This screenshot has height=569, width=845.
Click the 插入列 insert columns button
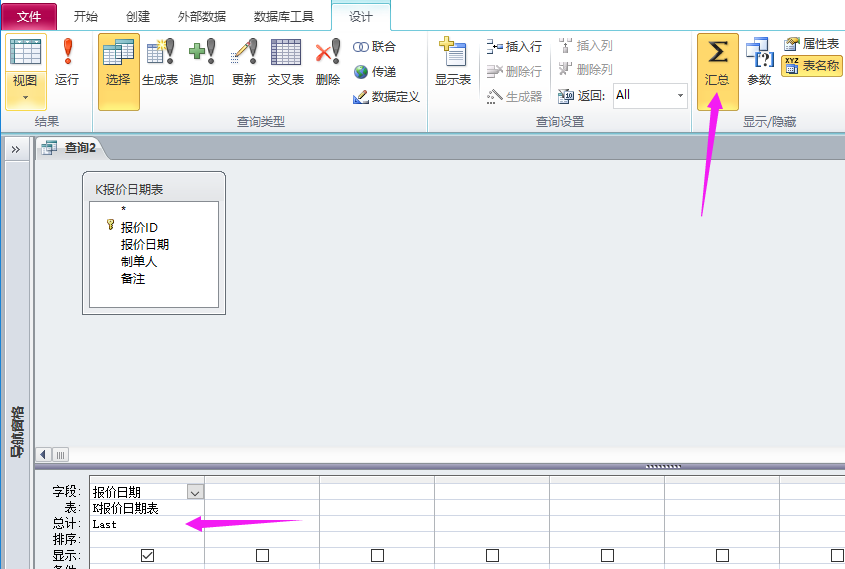(586, 46)
